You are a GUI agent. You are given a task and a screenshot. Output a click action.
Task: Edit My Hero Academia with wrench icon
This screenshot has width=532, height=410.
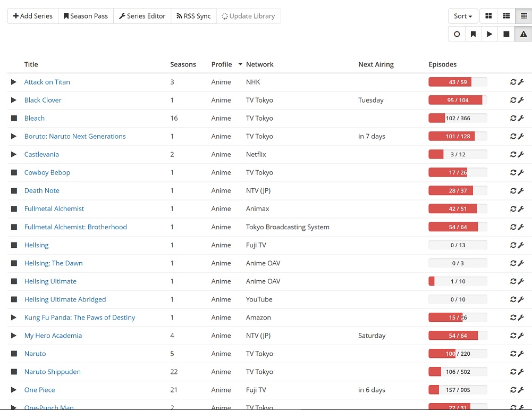click(521, 336)
